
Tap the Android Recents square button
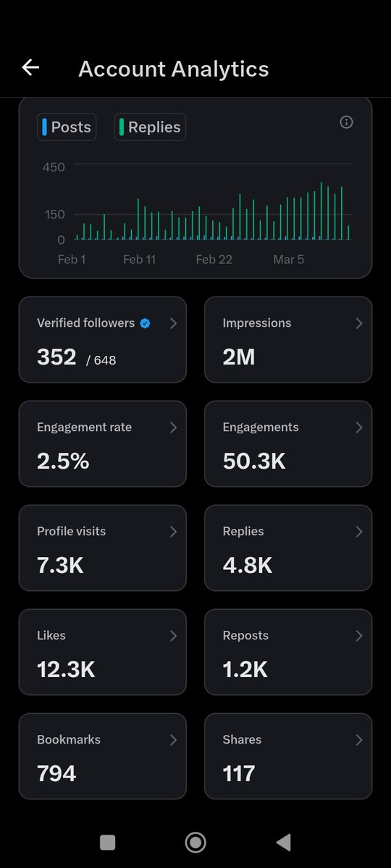pyautogui.click(x=107, y=842)
